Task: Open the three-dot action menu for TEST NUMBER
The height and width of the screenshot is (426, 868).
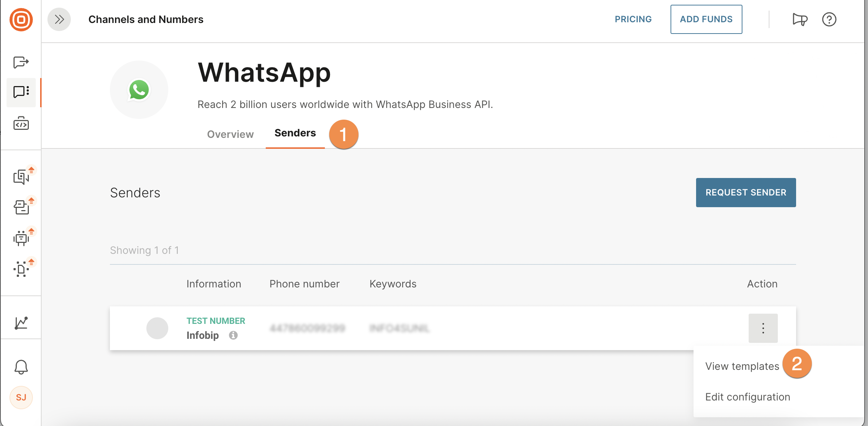Action: point(763,328)
